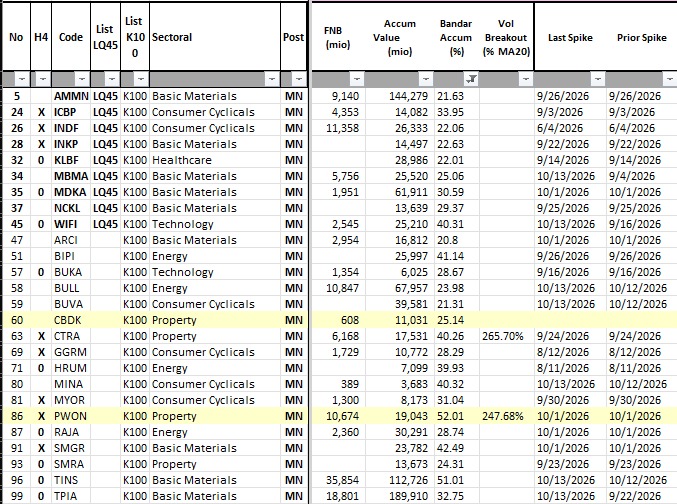This screenshot has height=504, width=677.
Task: Select row number 86 cell
Action: pyautogui.click(x=16, y=416)
